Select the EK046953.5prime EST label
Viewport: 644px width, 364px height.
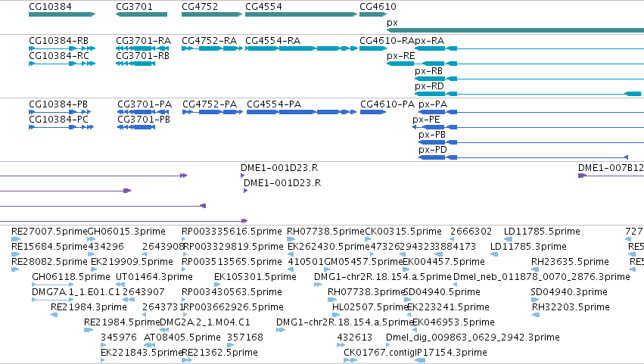click(x=453, y=322)
